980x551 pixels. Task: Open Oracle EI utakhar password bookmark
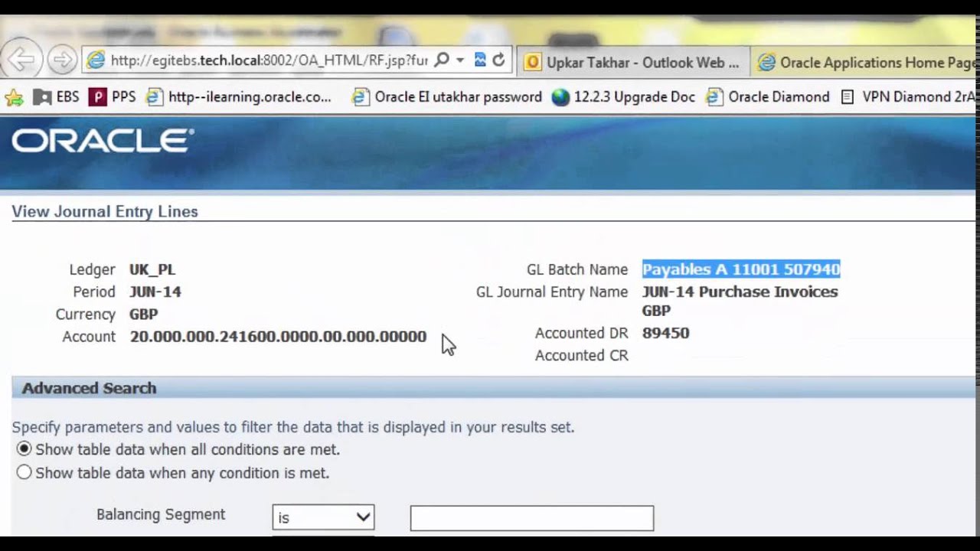click(x=447, y=97)
